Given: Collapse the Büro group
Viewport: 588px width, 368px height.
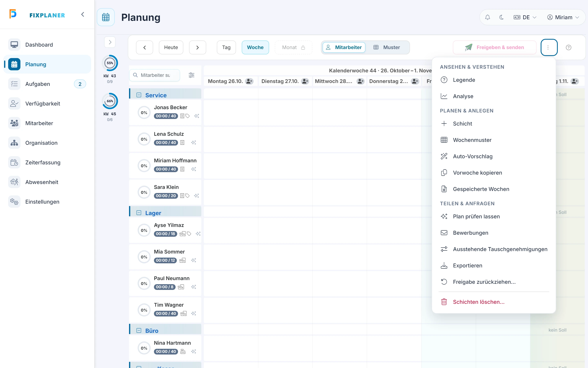Looking at the screenshot, I should pyautogui.click(x=139, y=331).
